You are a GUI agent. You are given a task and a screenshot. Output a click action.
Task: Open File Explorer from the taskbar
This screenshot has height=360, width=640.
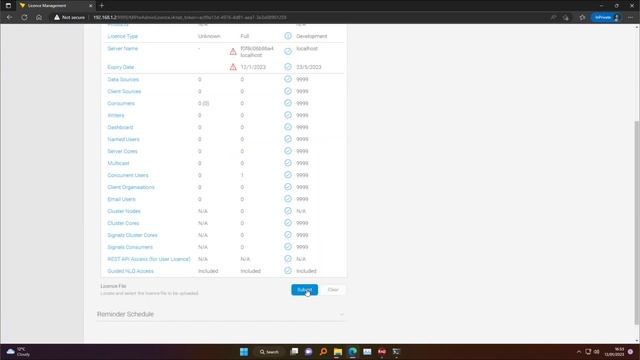(338, 352)
